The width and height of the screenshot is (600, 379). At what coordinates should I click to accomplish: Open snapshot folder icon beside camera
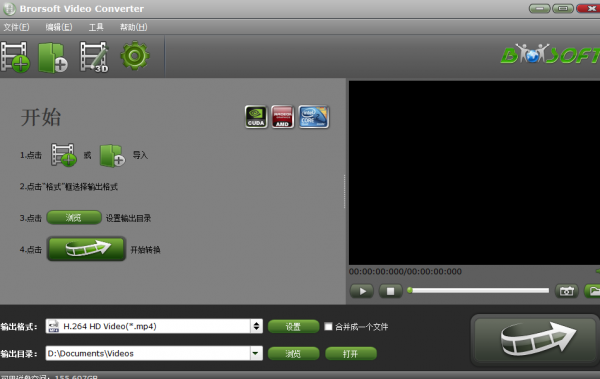[592, 291]
